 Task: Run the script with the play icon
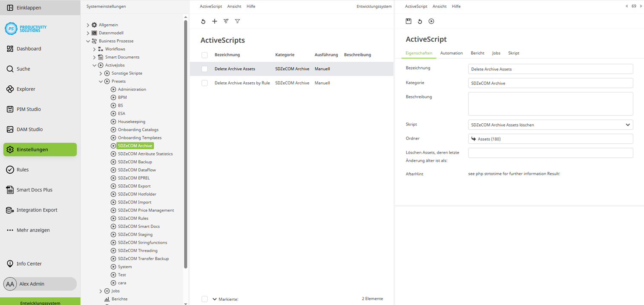click(x=431, y=21)
